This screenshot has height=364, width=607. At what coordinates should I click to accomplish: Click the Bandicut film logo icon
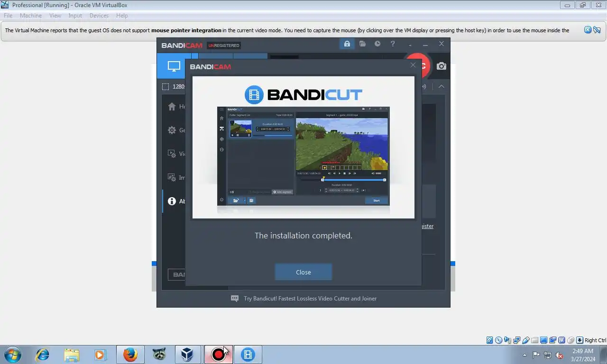pos(254,95)
